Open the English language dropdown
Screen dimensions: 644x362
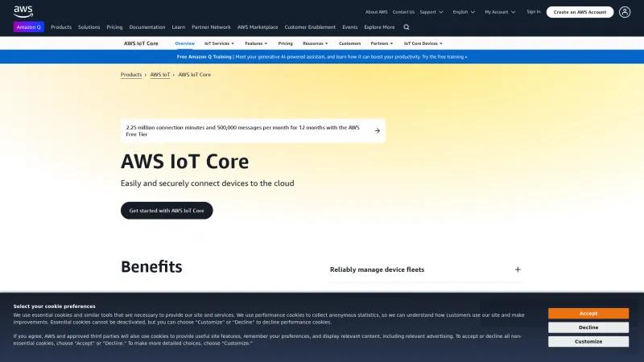[464, 12]
